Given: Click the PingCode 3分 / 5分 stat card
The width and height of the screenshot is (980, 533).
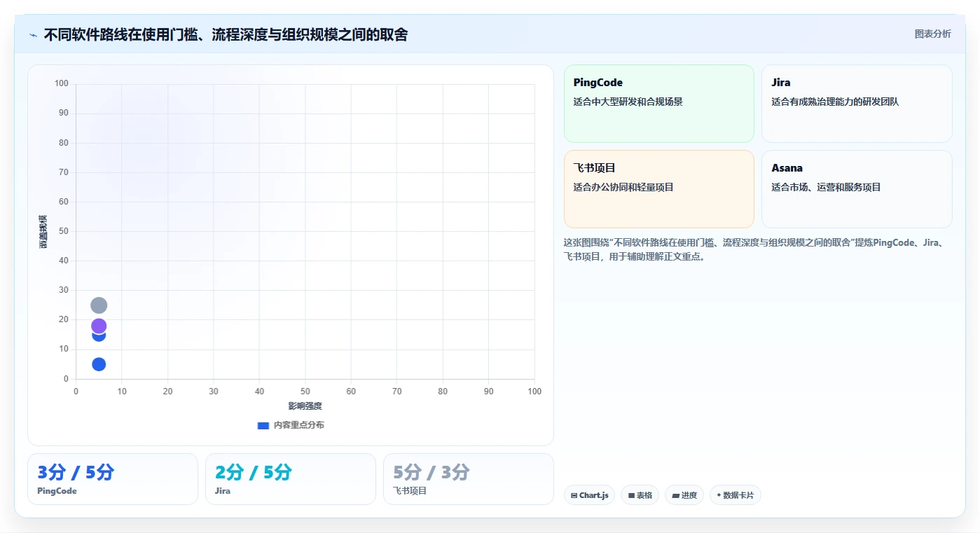Looking at the screenshot, I should (x=113, y=479).
